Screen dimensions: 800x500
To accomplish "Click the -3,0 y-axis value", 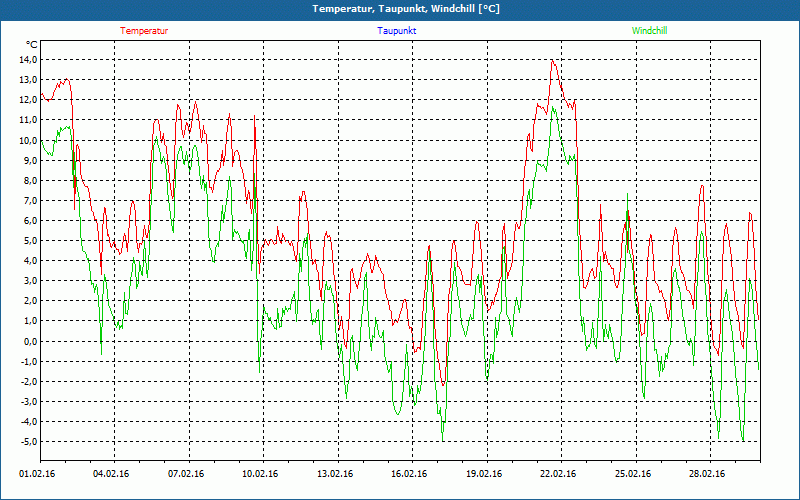I will 29,402.
